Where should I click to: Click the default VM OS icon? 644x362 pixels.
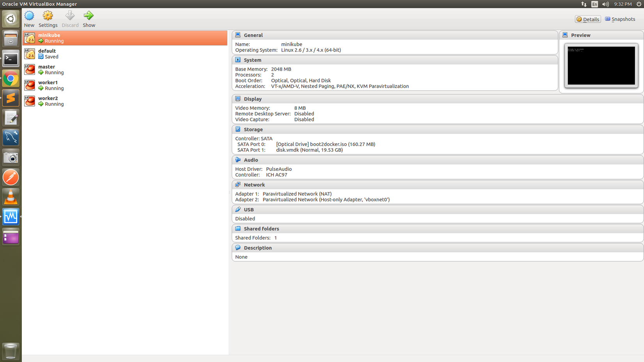click(x=30, y=54)
